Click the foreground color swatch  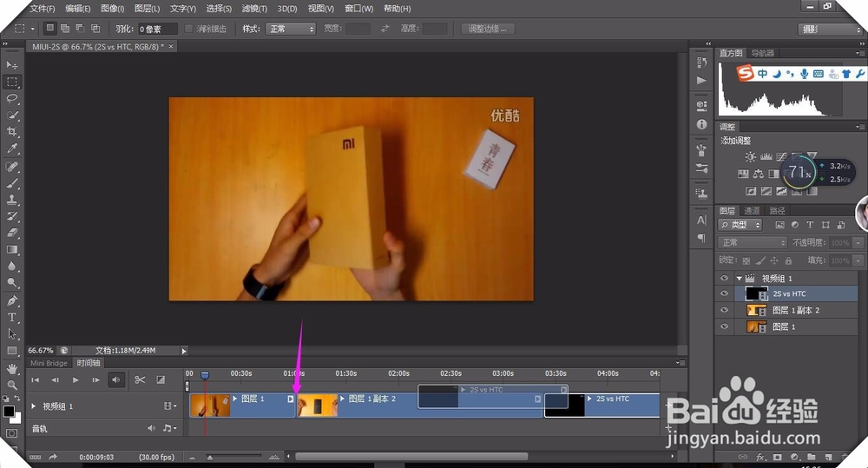click(9, 411)
